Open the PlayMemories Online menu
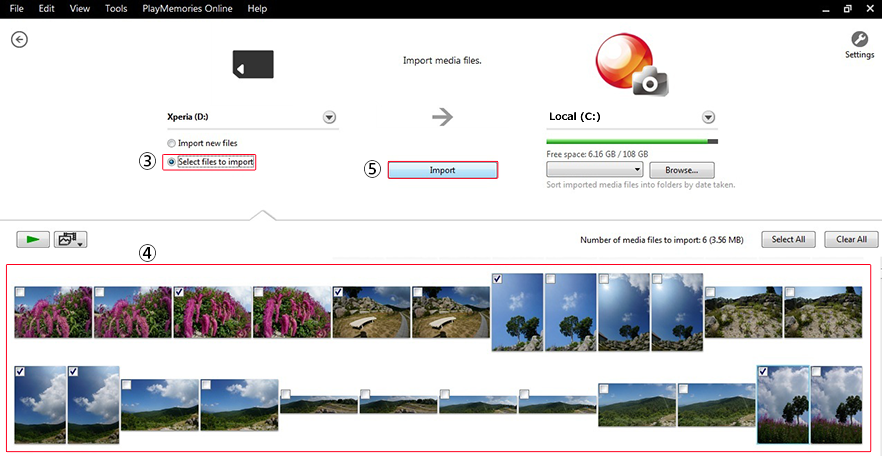This screenshot has width=882, height=456. (x=188, y=9)
